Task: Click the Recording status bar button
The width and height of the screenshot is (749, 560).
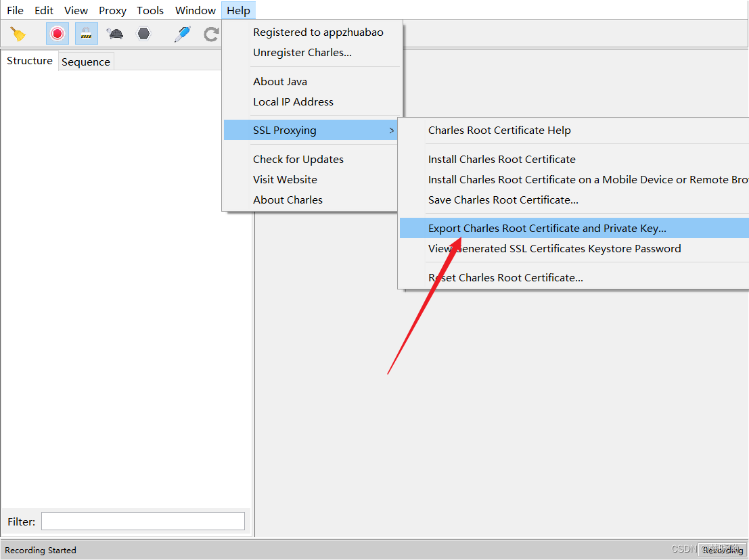Action: (722, 550)
